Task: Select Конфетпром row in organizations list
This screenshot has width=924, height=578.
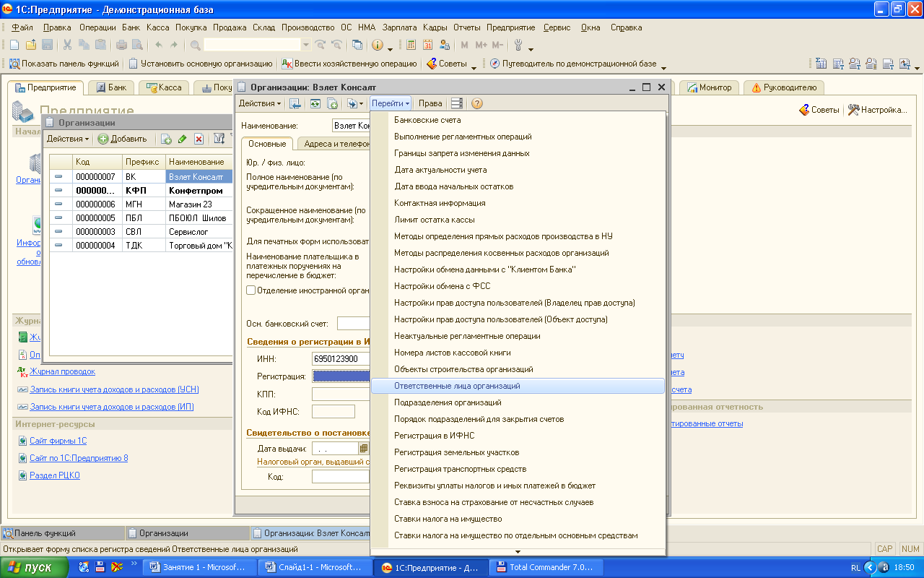Action: tap(141, 191)
